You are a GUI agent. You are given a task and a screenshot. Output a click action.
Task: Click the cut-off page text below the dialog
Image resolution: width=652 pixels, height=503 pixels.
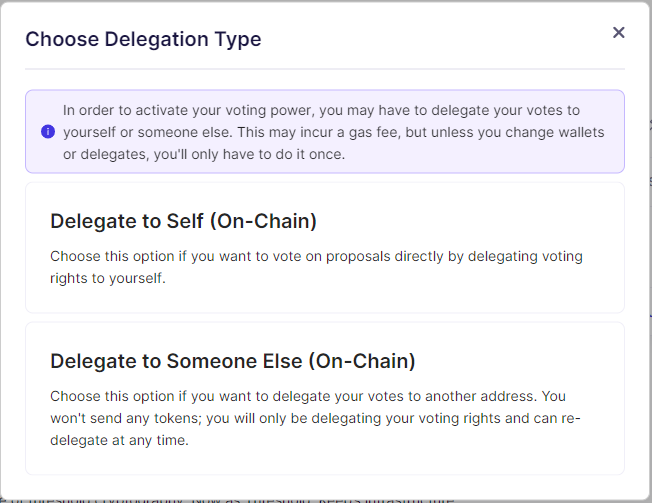(227, 499)
